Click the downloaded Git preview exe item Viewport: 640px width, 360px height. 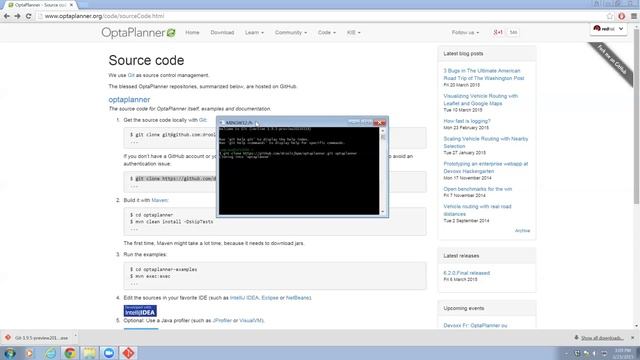click(40, 338)
